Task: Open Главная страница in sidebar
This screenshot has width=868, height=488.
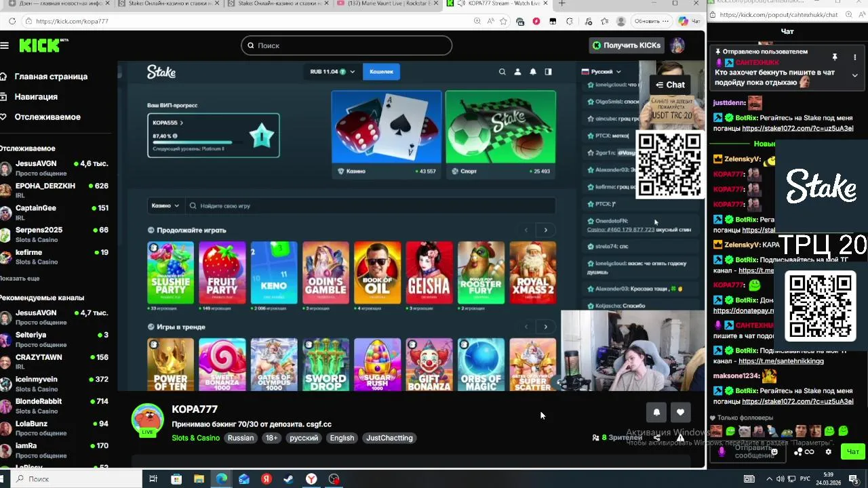Action: [44, 77]
